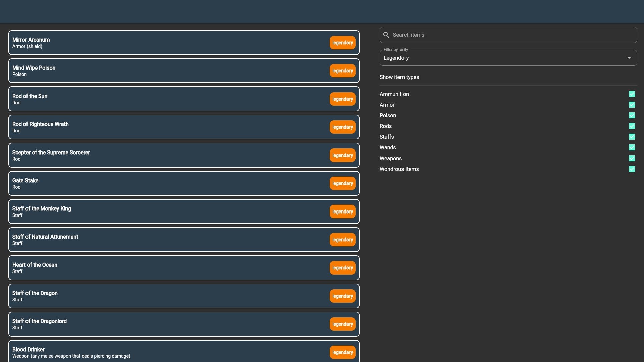Screen dimensions: 644x362
Task: Type in the Search items field
Action: click(513, 35)
